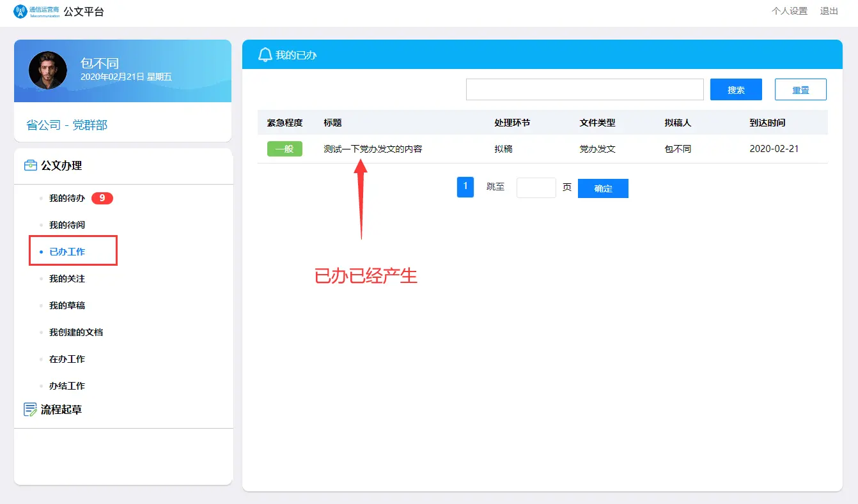Click the document edit icon beside 流程起草
The height and width of the screenshot is (504, 858).
tap(30, 409)
